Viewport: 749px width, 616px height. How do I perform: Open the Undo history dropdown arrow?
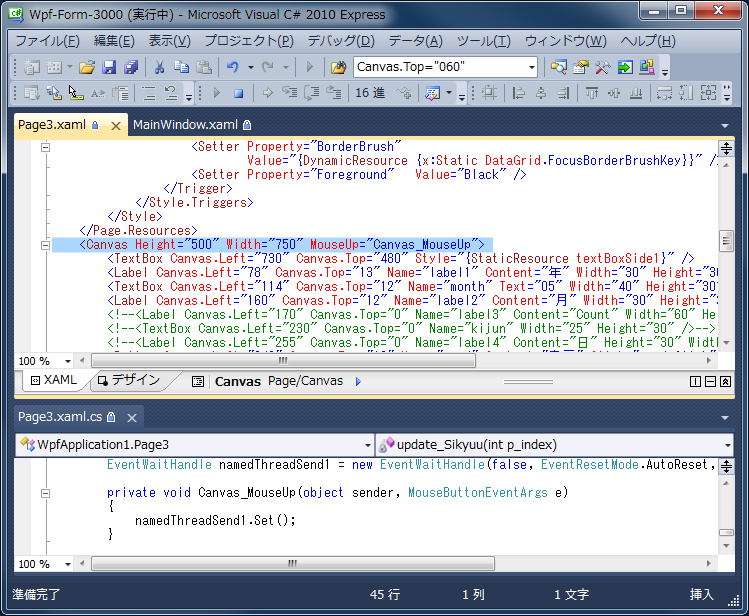(x=250, y=67)
